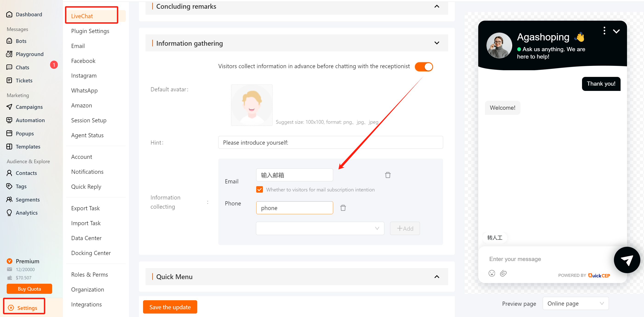The height and width of the screenshot is (317, 644).
Task: Open Docking Center
Action: pos(91,253)
